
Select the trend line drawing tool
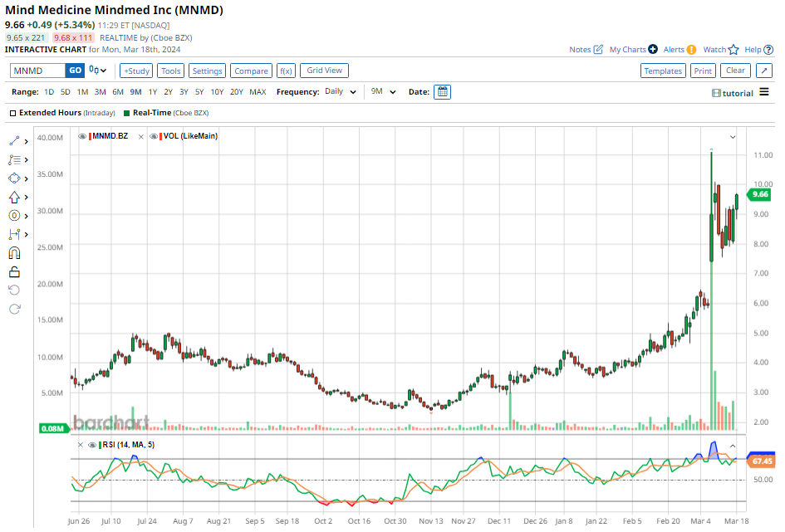pos(14,141)
